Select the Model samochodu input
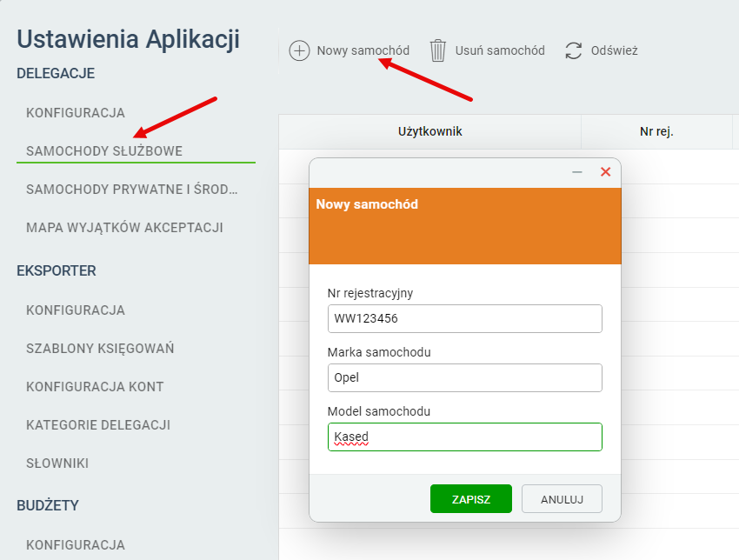The width and height of the screenshot is (739, 560). point(465,437)
